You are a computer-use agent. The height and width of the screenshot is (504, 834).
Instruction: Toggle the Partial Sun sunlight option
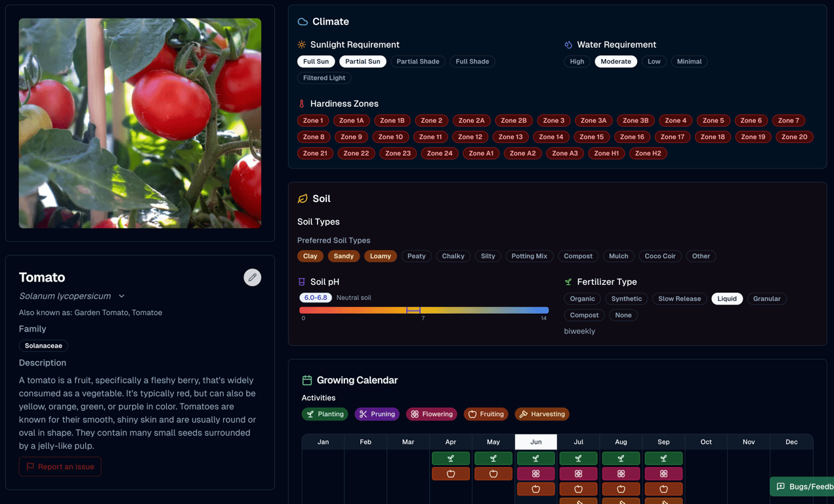[363, 62]
